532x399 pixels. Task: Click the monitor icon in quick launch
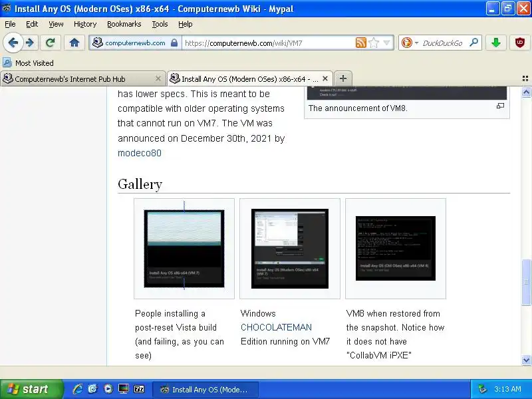pos(124,389)
